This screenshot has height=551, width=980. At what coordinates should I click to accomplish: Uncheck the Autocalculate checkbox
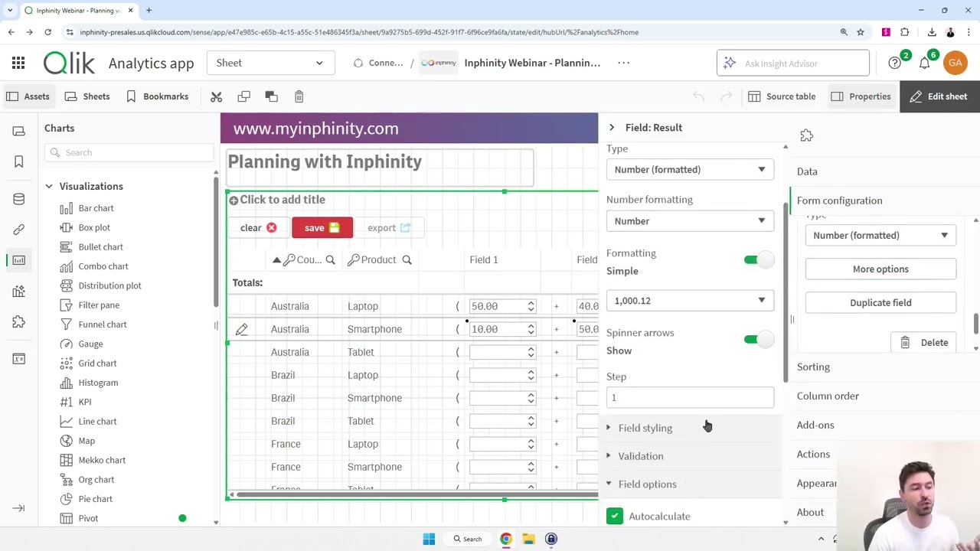click(615, 517)
